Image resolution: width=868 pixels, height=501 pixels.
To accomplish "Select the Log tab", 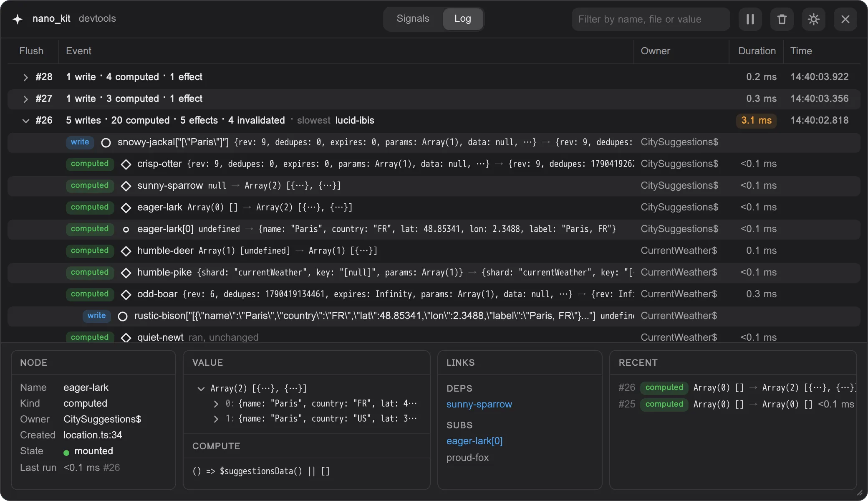I will 462,19.
